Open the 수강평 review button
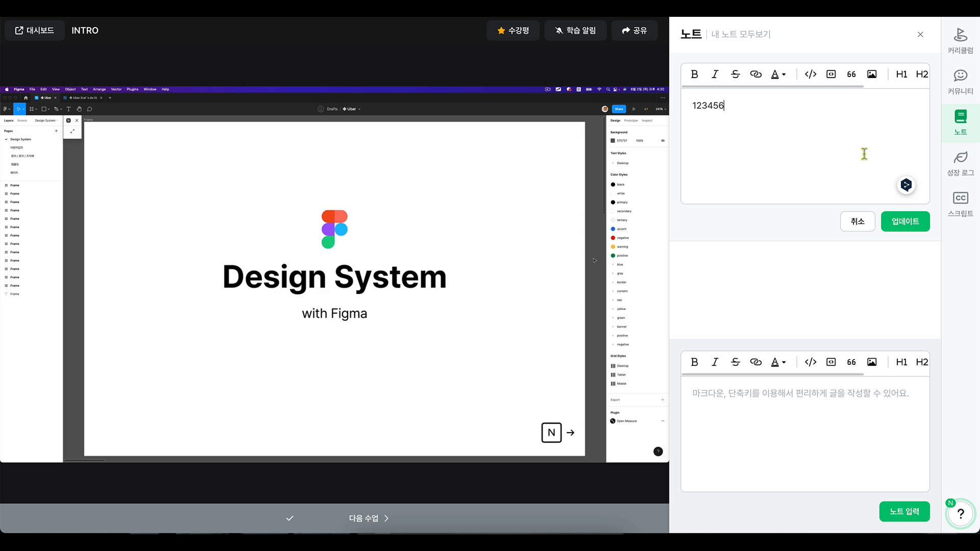This screenshot has height=551, width=980. pos(513,31)
